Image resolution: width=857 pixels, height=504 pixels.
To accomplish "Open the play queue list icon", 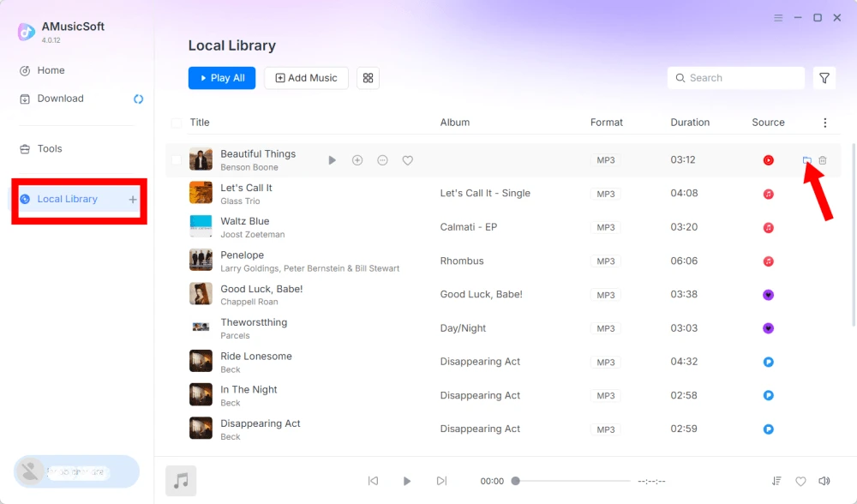I will point(776,481).
